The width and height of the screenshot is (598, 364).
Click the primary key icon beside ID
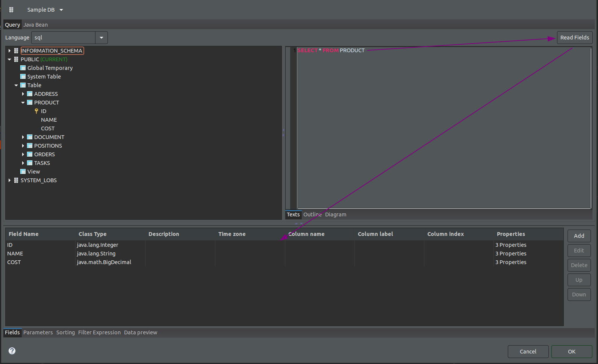tap(36, 111)
